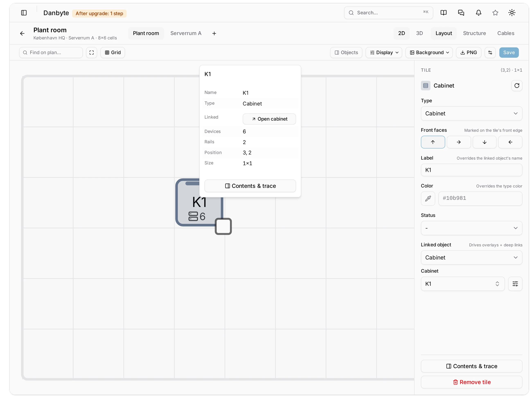Open the documentation book icon
532x398 pixels.
[x=443, y=13]
